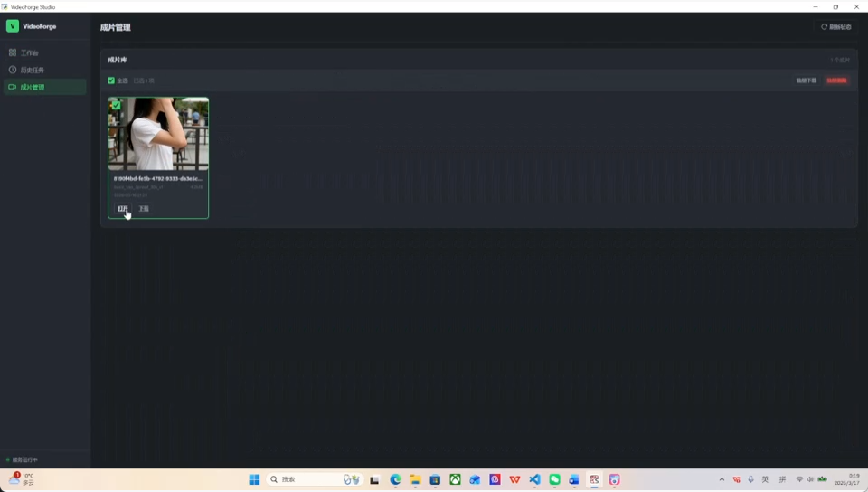Expand the system tray hidden icons chevron
The image size is (868, 492).
point(722,479)
